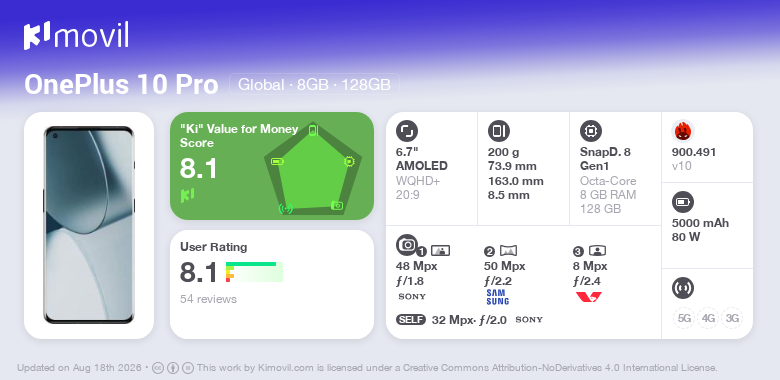Click the Kimovil logo
Viewport: 780px width, 380px height.
pos(76,36)
